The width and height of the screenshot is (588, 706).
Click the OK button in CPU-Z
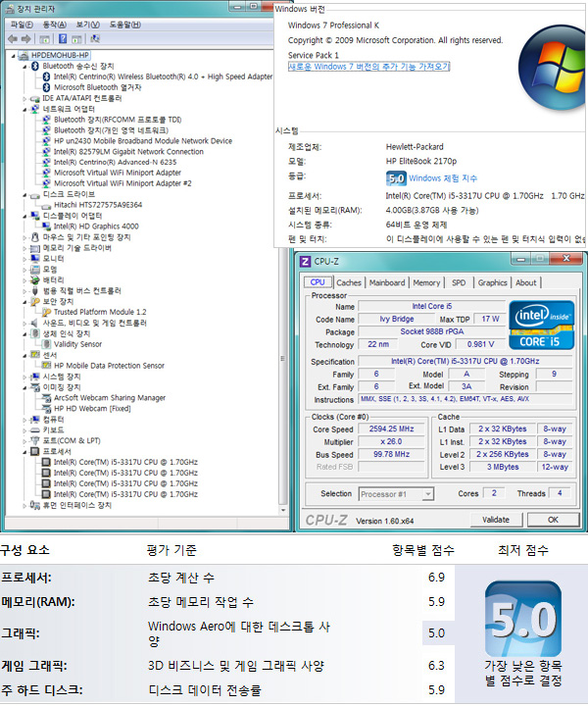coord(553,520)
